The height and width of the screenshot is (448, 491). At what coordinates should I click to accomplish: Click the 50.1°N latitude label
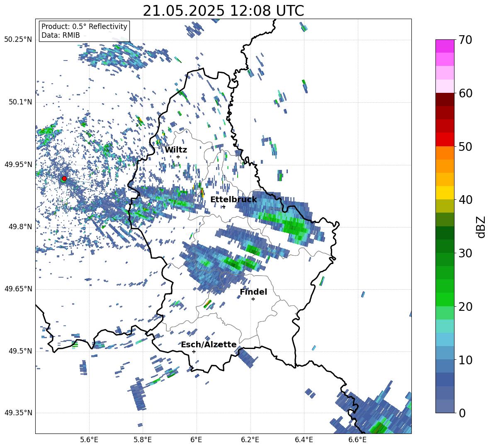tap(20, 102)
